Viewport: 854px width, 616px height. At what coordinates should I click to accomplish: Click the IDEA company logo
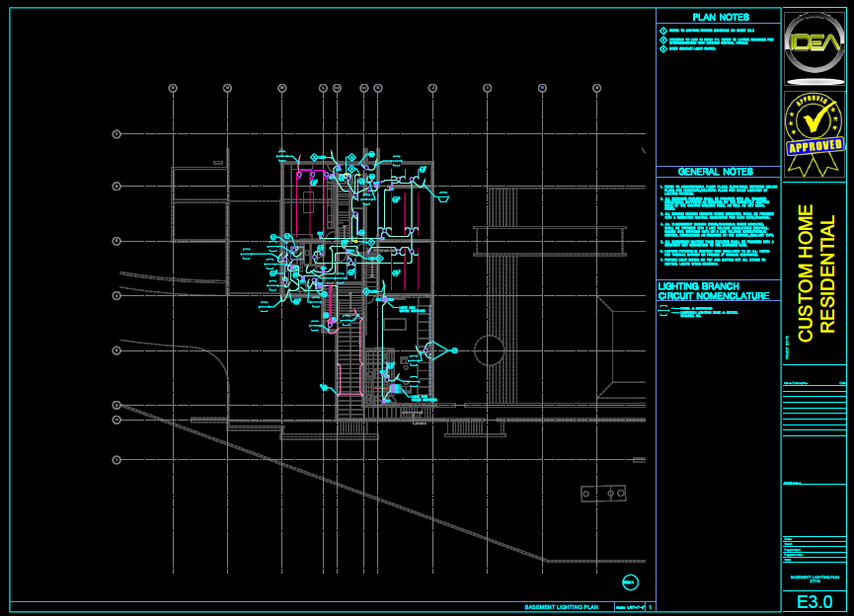[x=815, y=46]
